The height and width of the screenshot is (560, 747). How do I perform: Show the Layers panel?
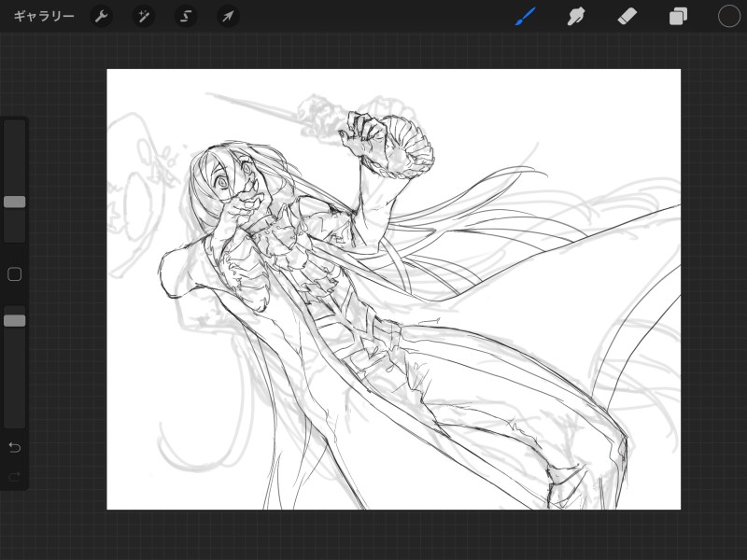[678, 16]
